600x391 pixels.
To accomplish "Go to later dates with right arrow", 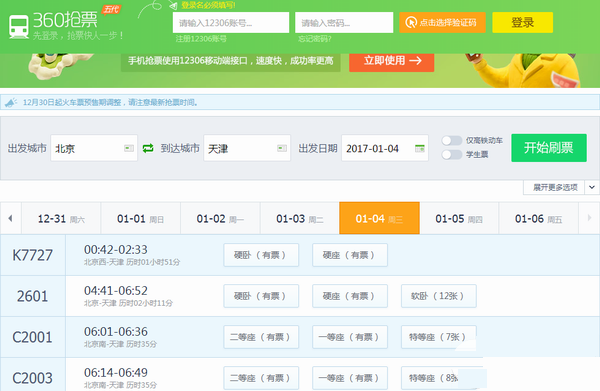I will (x=589, y=218).
